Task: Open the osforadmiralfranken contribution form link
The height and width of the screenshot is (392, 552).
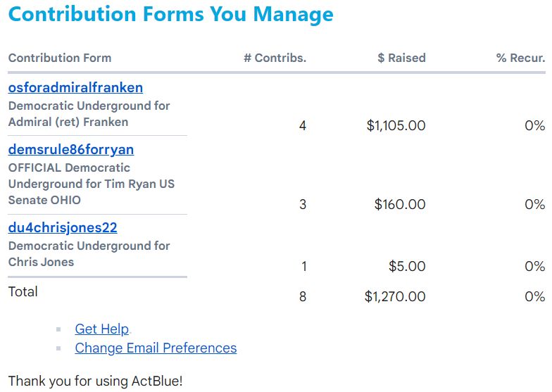Action: [x=75, y=88]
